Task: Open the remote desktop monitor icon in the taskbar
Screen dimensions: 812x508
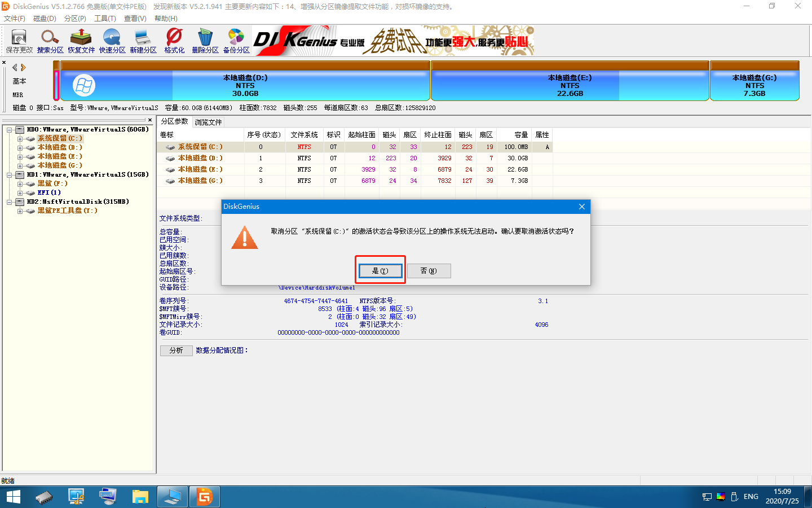Action: (172, 497)
